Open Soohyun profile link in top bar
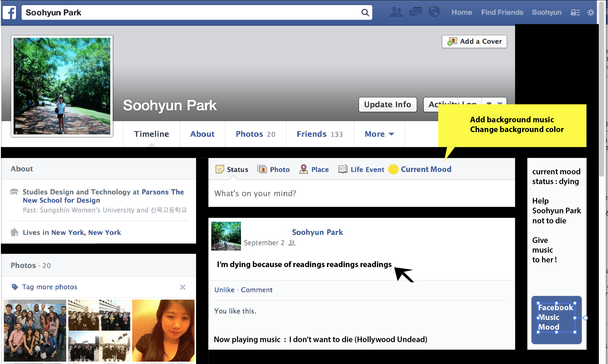 tap(546, 12)
